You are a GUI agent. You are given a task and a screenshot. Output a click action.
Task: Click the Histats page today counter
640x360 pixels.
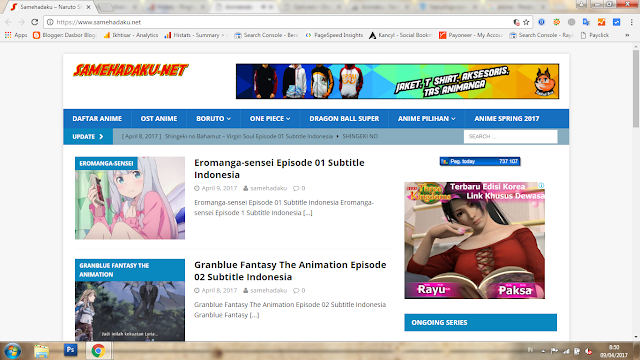480,161
